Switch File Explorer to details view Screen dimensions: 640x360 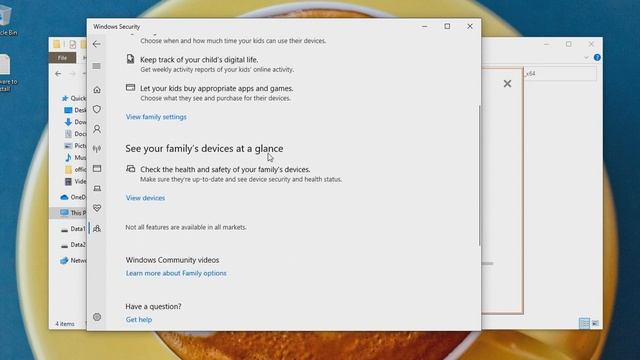tap(584, 323)
